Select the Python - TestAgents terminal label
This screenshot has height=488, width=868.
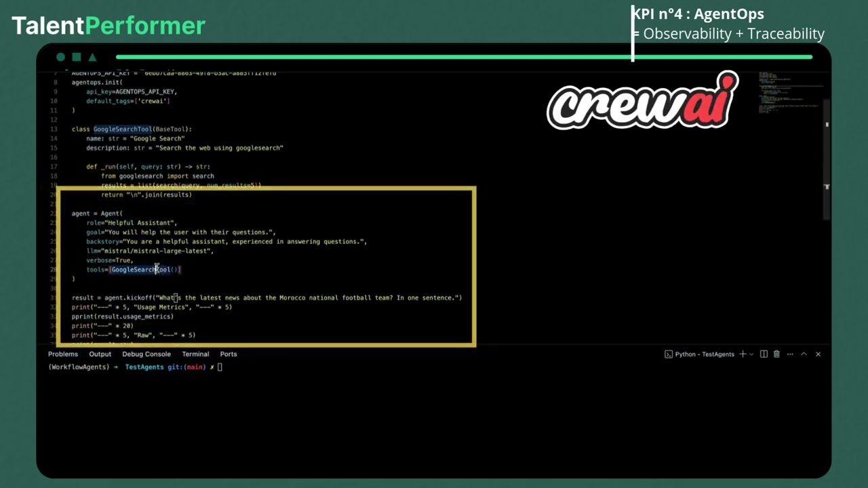pyautogui.click(x=705, y=354)
